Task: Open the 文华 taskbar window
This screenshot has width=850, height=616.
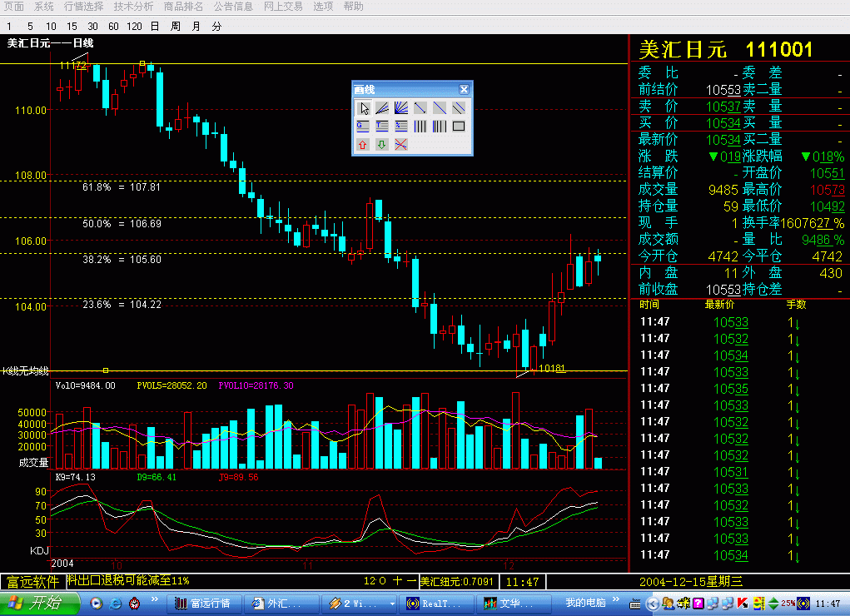Action: (513, 603)
